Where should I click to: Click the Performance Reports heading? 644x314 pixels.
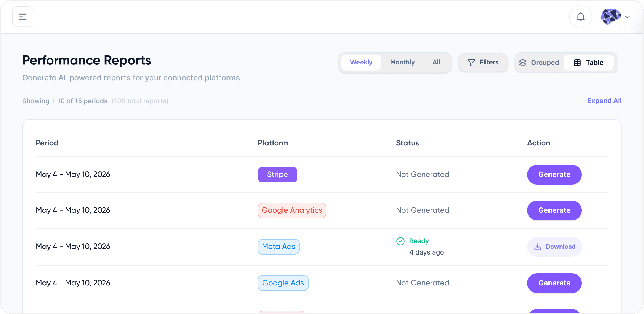coord(86,60)
